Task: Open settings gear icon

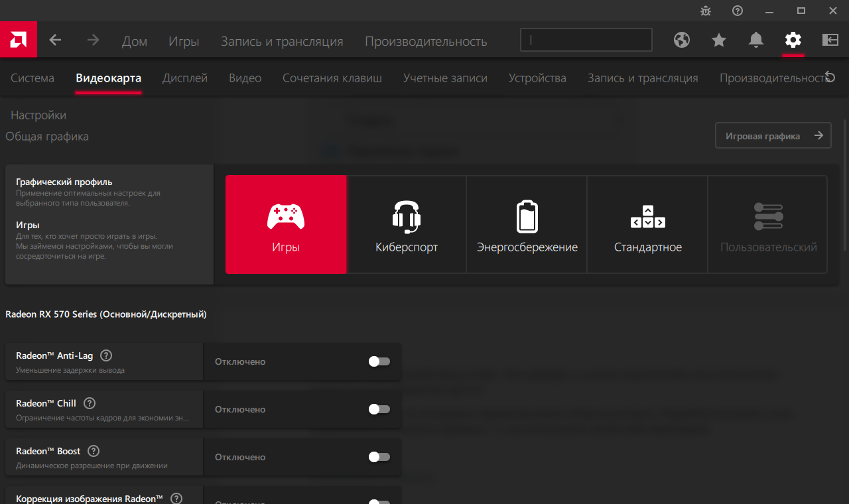Action: [793, 40]
